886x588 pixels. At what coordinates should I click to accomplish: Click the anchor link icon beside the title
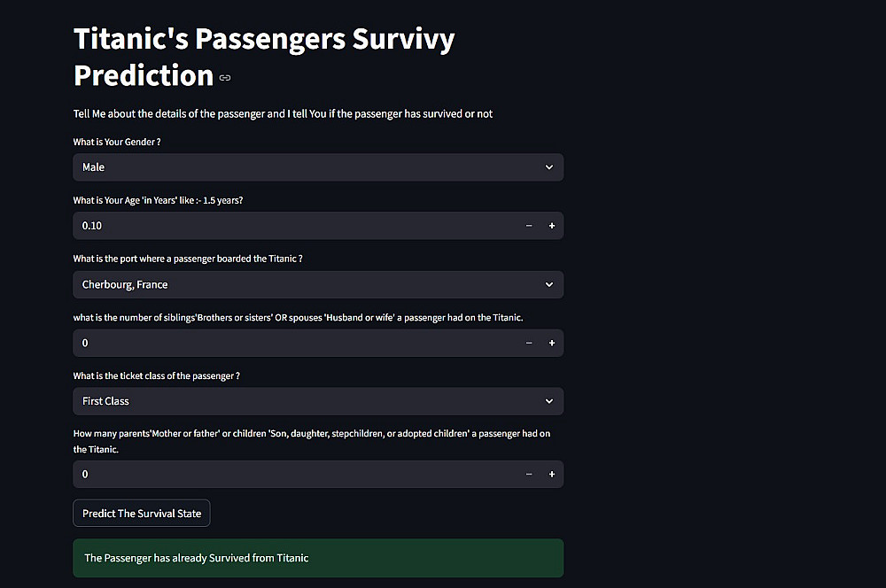tap(225, 78)
